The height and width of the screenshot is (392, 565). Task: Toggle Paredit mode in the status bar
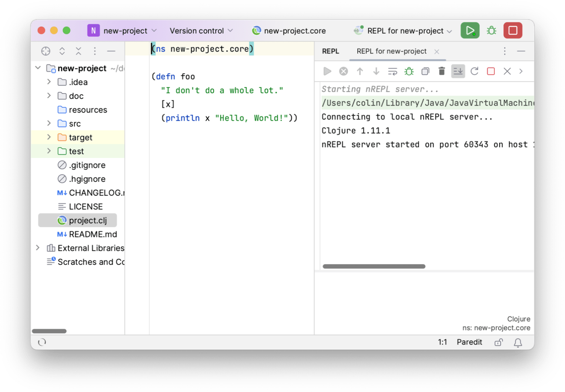(469, 342)
